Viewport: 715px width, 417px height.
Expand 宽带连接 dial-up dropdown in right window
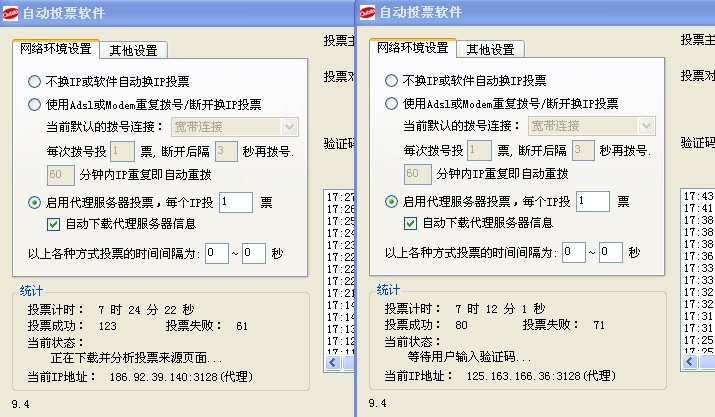click(646, 126)
